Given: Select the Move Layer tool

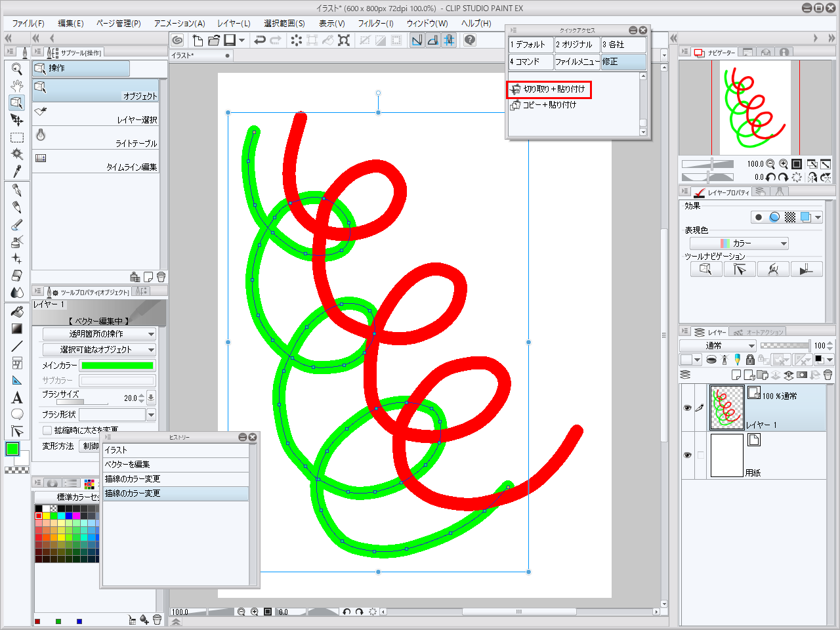Looking at the screenshot, I should click(17, 119).
